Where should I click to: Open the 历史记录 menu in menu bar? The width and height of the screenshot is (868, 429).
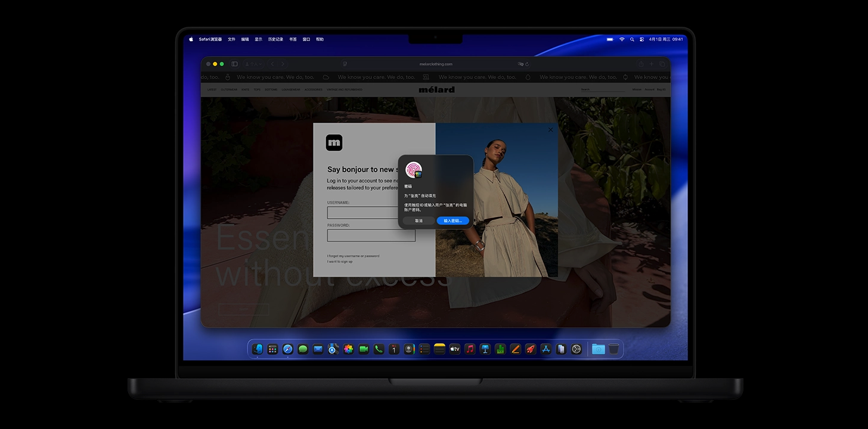(x=275, y=39)
